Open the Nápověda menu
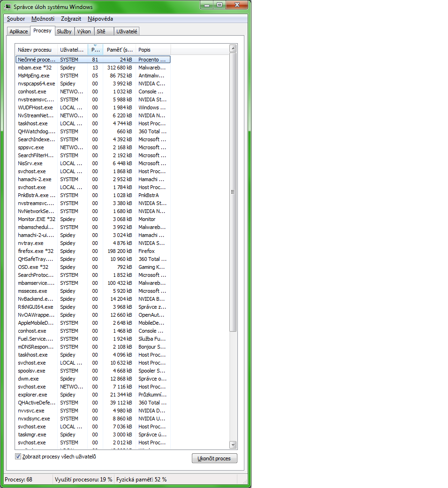The width and height of the screenshot is (448, 488). (x=100, y=19)
